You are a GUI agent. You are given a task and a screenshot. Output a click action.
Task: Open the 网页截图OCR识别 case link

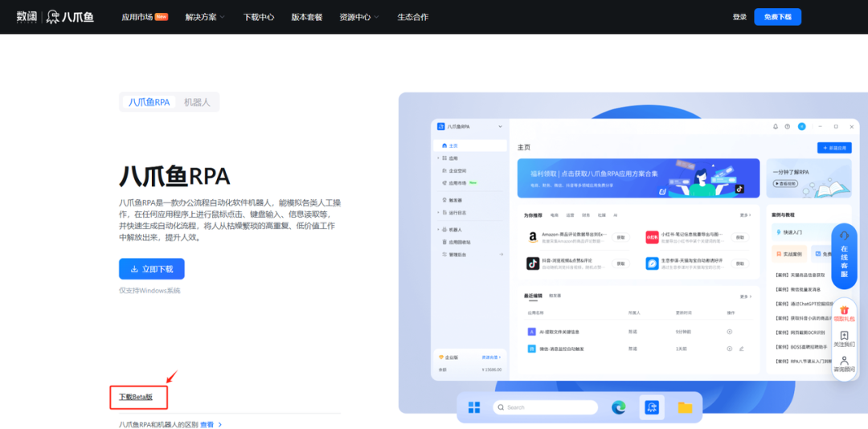point(800,333)
